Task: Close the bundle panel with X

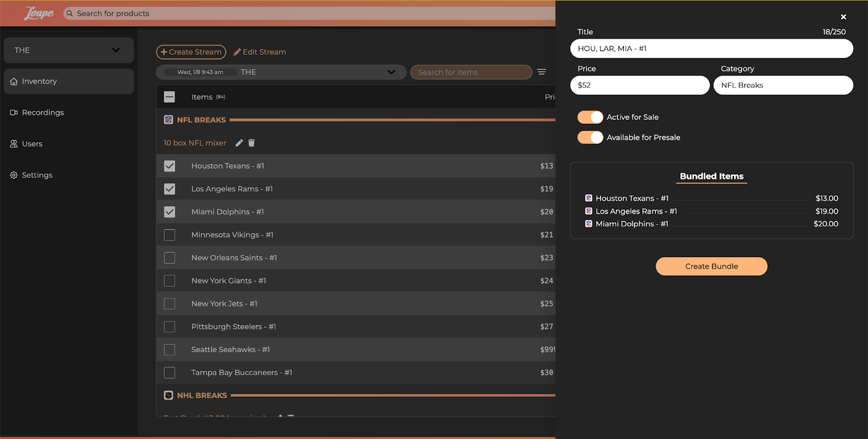Action: pyautogui.click(x=843, y=17)
